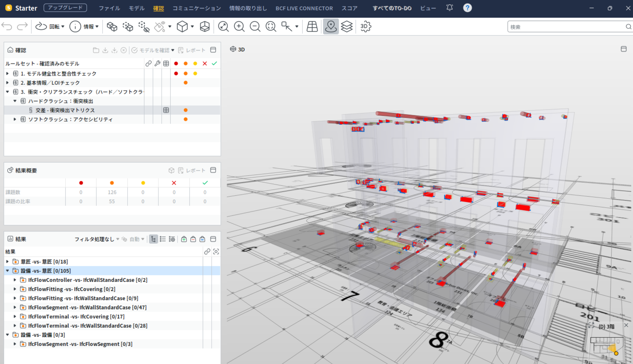
Task: Click the magnifier icon with dashed frame
Action: tap(271, 26)
